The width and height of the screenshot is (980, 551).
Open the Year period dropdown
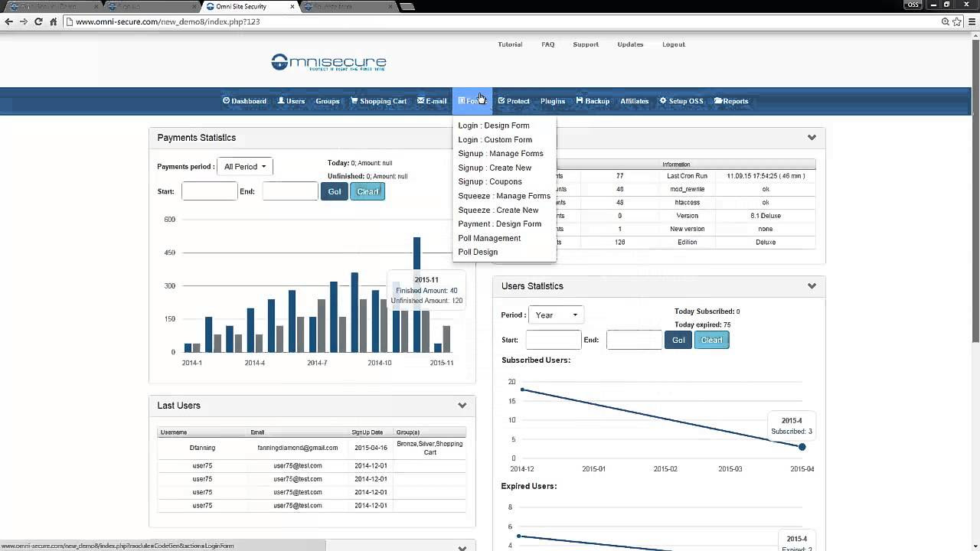(x=555, y=315)
